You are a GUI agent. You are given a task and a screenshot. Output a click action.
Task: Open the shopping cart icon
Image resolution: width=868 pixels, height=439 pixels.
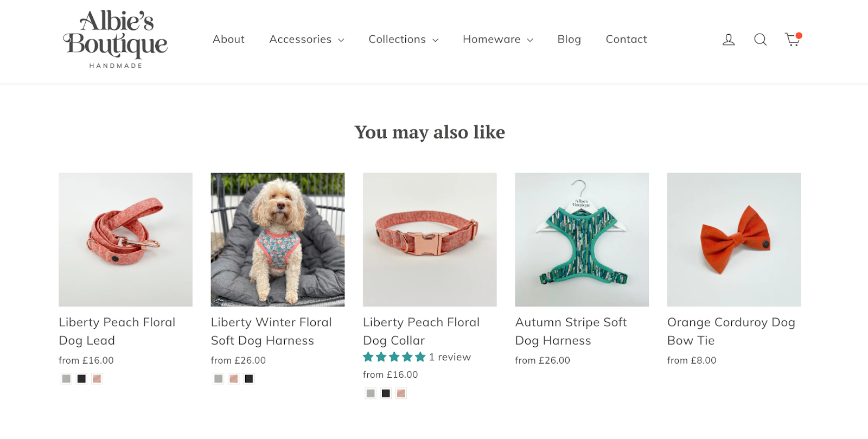(x=792, y=40)
